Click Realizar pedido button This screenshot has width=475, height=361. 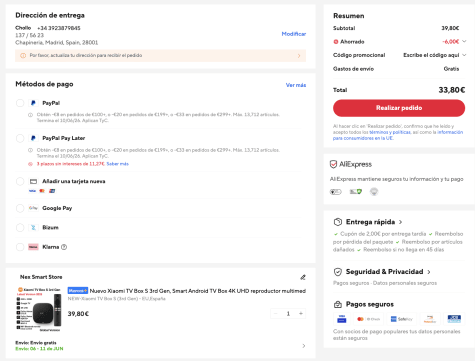click(x=399, y=108)
